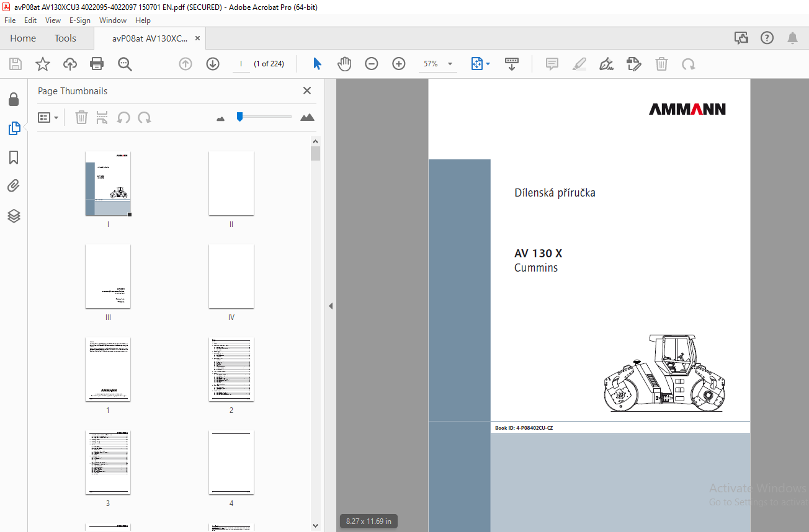
Task: Open the Attachments paperclip panel
Action: pos(14,186)
